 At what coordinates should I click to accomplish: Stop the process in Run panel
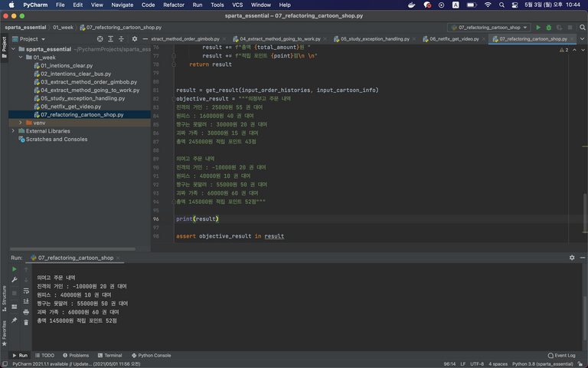click(15, 293)
